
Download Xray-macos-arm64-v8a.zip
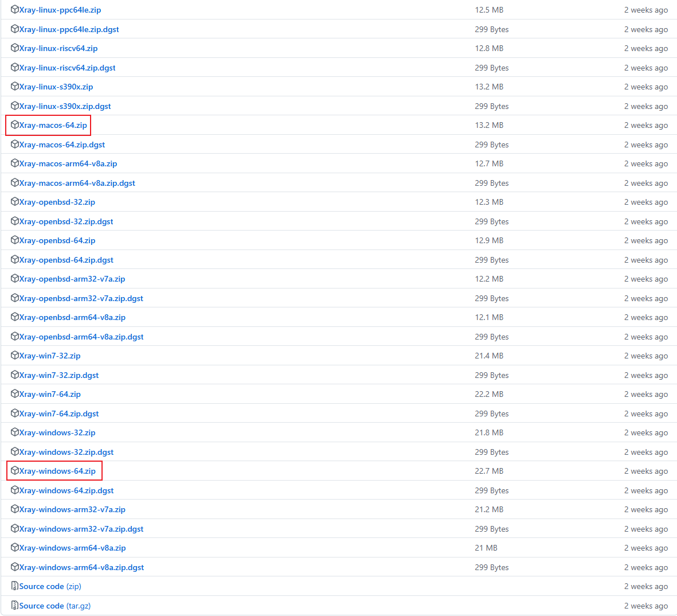(68, 163)
